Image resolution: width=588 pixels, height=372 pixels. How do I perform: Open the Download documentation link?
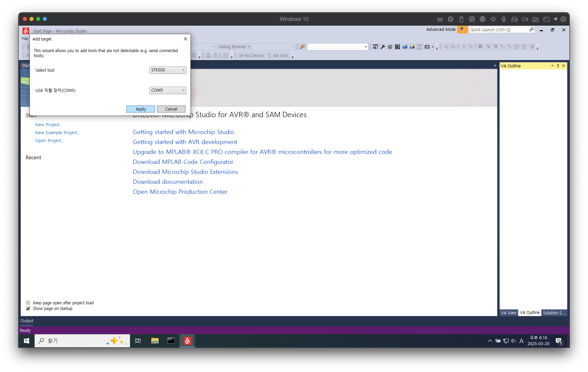(168, 182)
